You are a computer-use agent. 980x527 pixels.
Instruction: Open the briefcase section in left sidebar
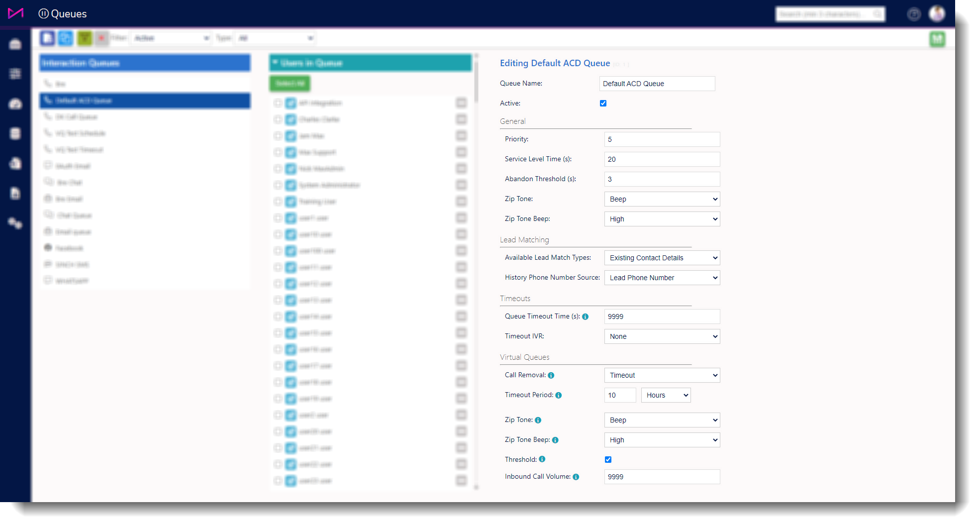pos(15,44)
